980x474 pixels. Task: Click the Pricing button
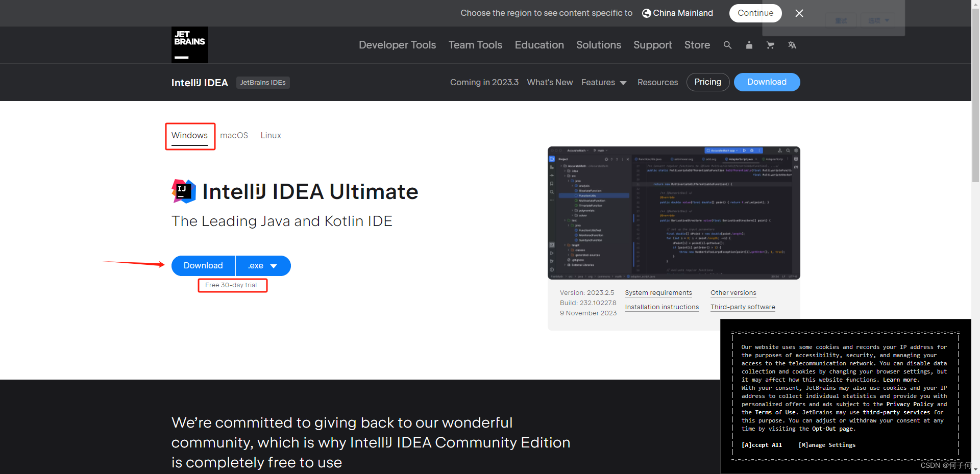(708, 82)
